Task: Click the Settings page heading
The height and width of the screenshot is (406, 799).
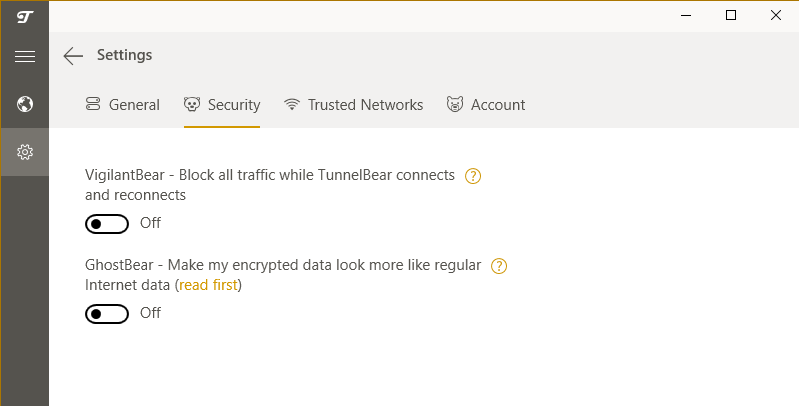Action: point(125,55)
